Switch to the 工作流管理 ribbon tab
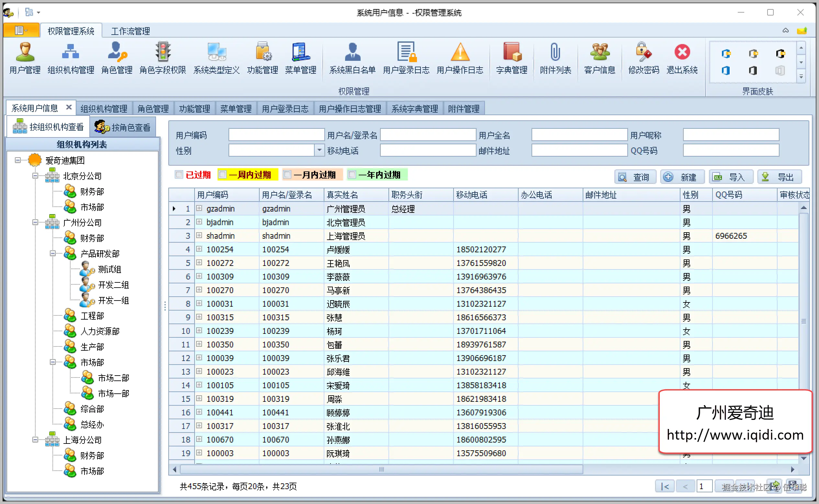Image resolution: width=819 pixels, height=504 pixels. (x=130, y=31)
